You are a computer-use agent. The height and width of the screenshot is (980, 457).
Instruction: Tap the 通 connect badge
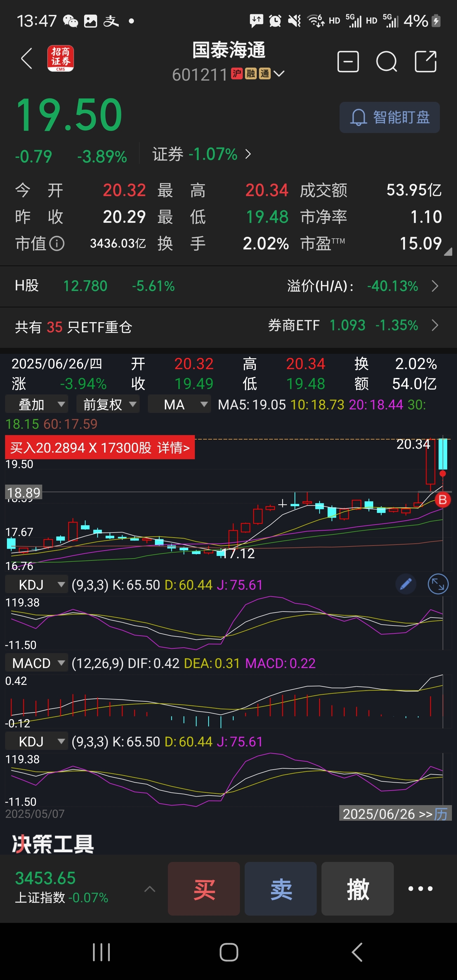[x=264, y=73]
